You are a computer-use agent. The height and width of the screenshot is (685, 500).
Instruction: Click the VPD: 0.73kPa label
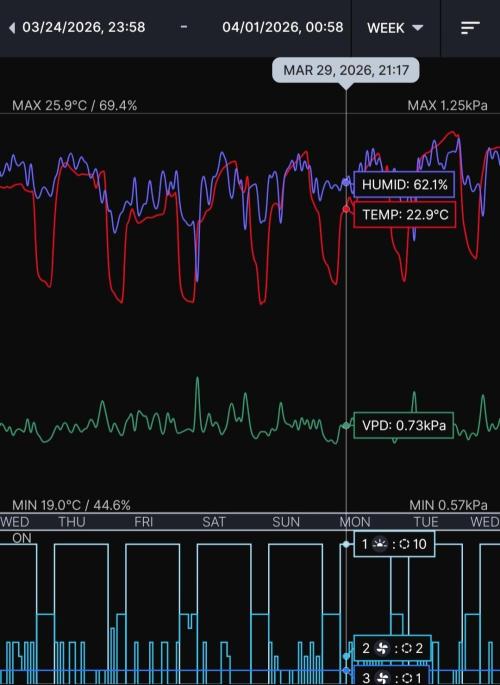pos(403,425)
